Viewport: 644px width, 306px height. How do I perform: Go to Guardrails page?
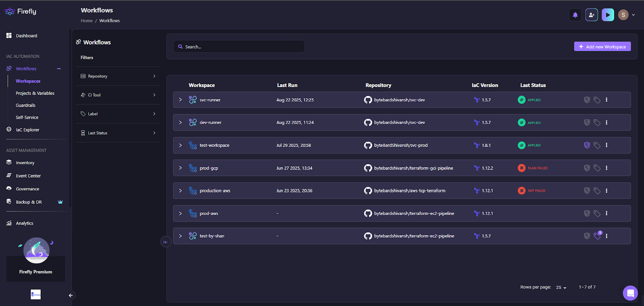coord(26,105)
